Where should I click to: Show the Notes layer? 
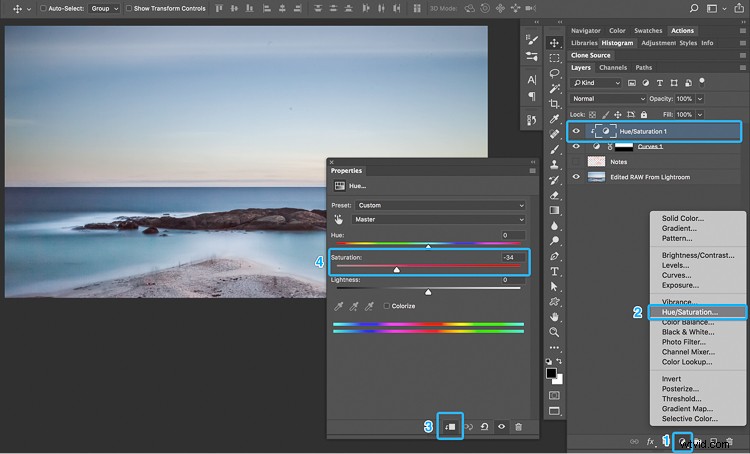pos(576,162)
